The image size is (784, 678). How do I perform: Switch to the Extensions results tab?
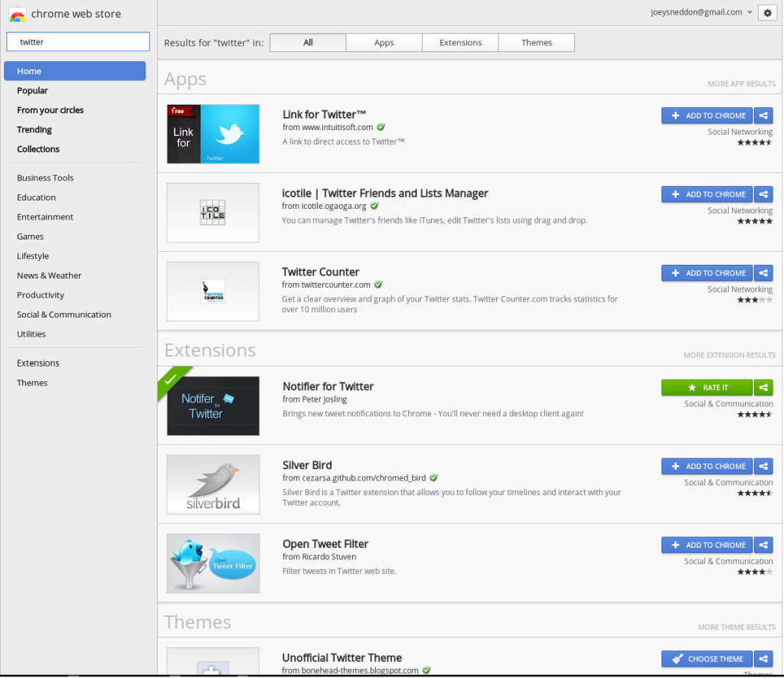point(460,42)
